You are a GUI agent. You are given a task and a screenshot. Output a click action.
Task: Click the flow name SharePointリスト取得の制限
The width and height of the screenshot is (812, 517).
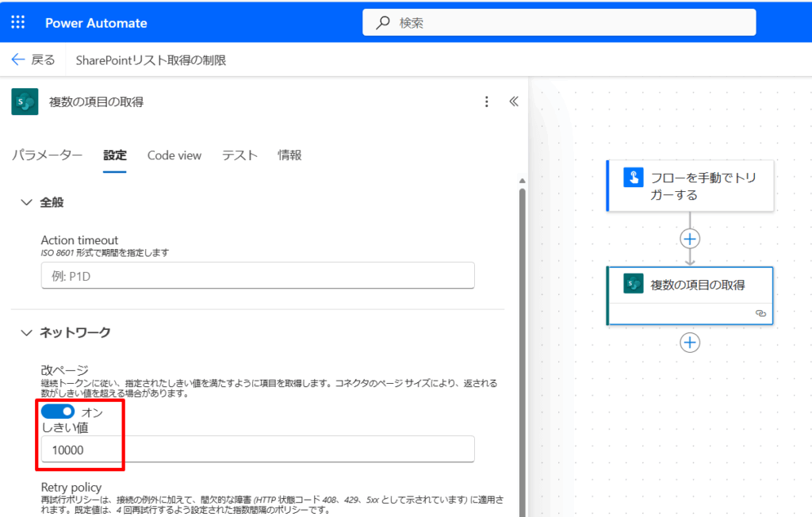point(151,60)
